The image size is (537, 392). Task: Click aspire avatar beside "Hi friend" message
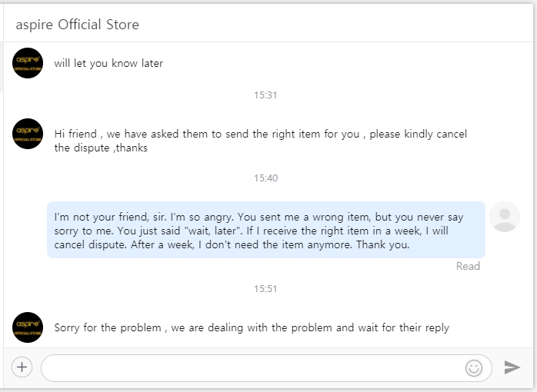[x=28, y=134]
